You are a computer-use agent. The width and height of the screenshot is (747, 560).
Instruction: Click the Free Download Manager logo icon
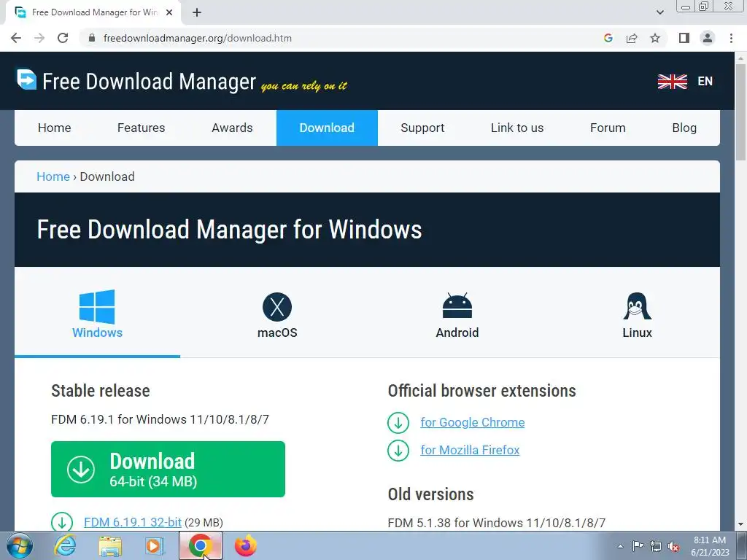click(x=26, y=79)
